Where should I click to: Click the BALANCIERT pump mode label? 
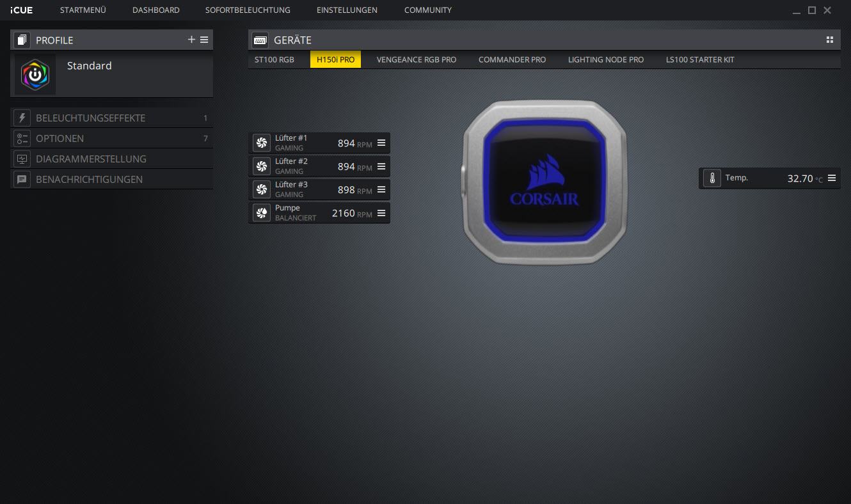tap(296, 218)
